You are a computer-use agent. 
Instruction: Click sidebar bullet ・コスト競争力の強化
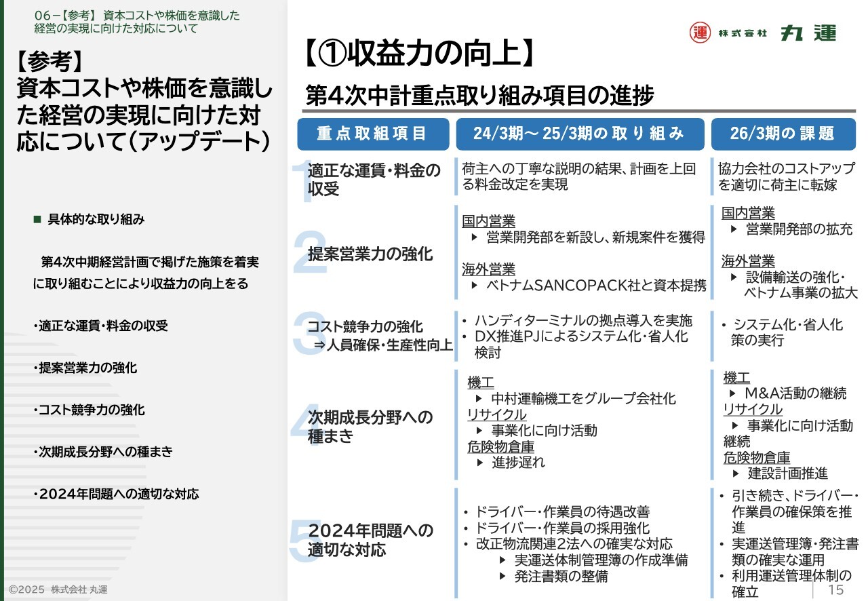click(x=89, y=410)
